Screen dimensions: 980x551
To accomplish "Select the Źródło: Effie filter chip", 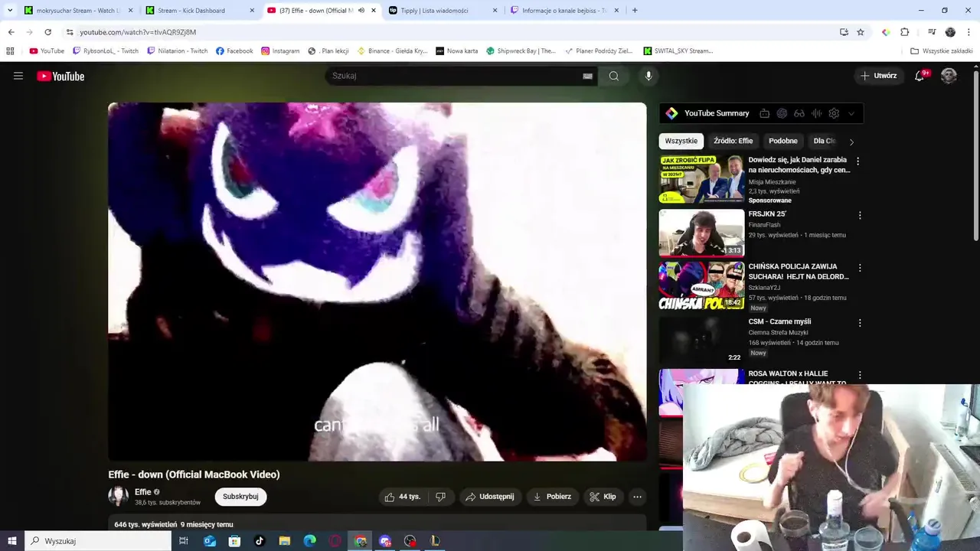I will coord(733,142).
